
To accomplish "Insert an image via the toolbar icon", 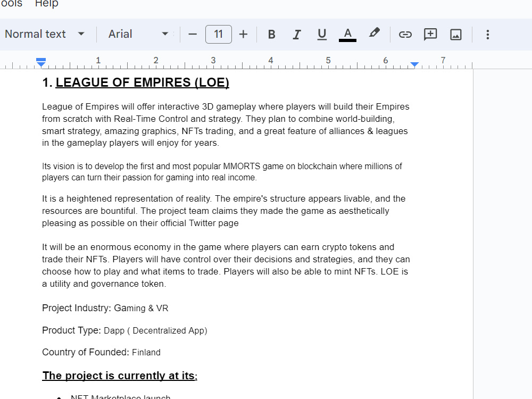I will (x=456, y=34).
